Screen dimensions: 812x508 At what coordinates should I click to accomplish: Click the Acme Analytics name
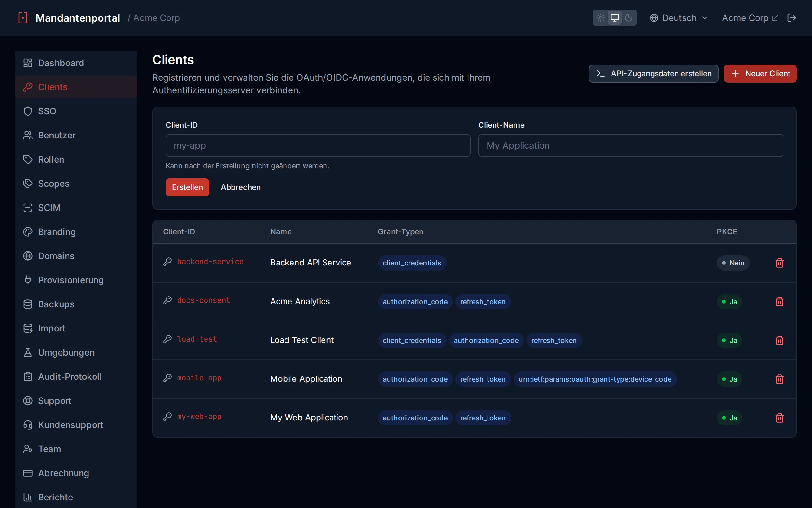click(300, 301)
